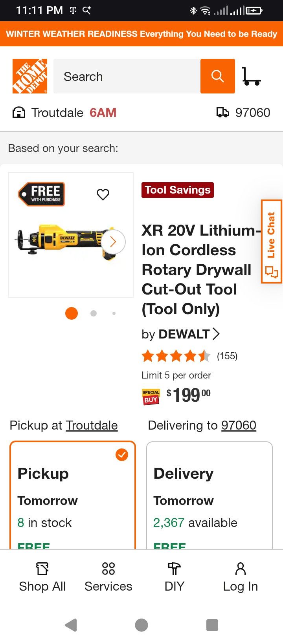The image size is (283, 644).
Task: Select the second image carousel dot
Action: pos(94,313)
